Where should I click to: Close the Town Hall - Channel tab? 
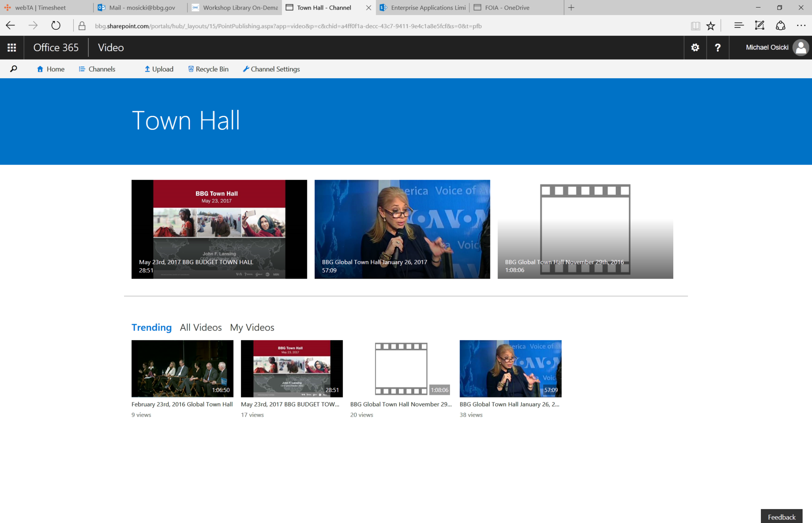pos(368,8)
